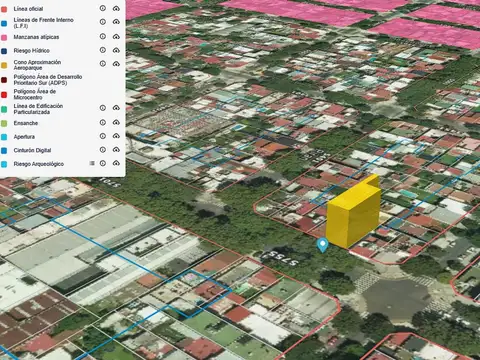The width and height of the screenshot is (480, 360).
Task: Select the 'Cinturón Digital' label
Action: pos(32,150)
